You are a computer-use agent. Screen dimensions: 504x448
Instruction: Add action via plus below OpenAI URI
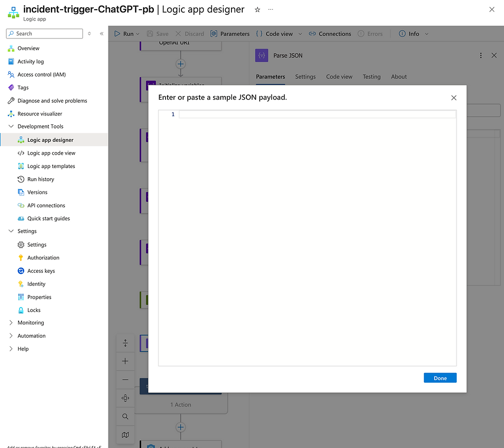pos(181,64)
